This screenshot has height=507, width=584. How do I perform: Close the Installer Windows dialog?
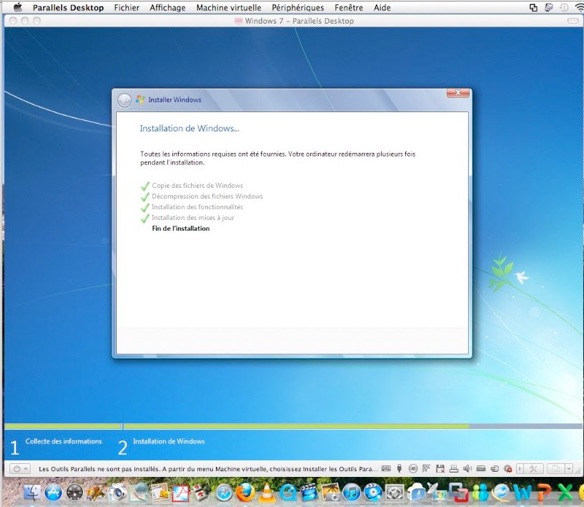pyautogui.click(x=458, y=93)
